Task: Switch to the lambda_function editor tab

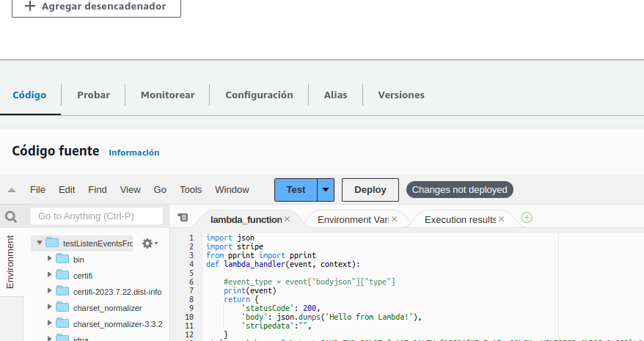Action: click(x=246, y=220)
